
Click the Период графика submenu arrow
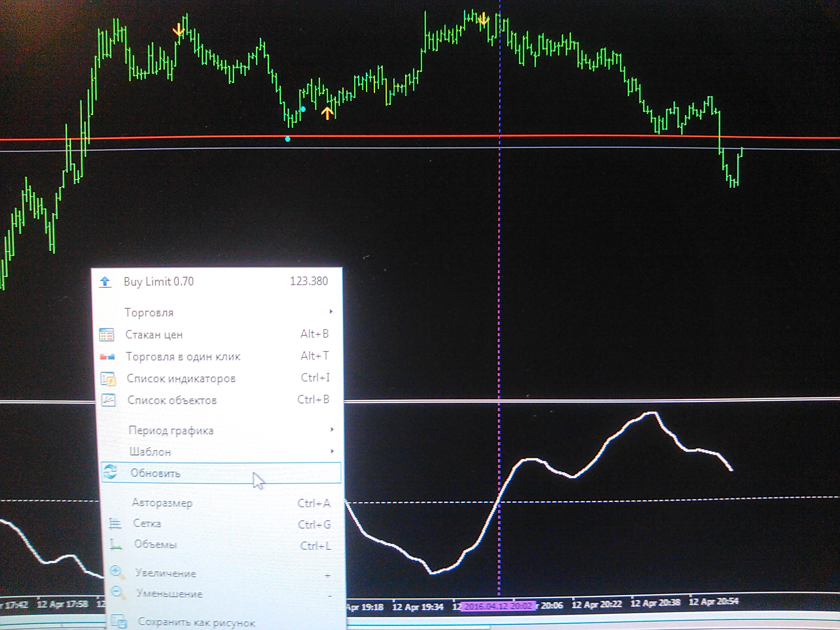tap(332, 430)
